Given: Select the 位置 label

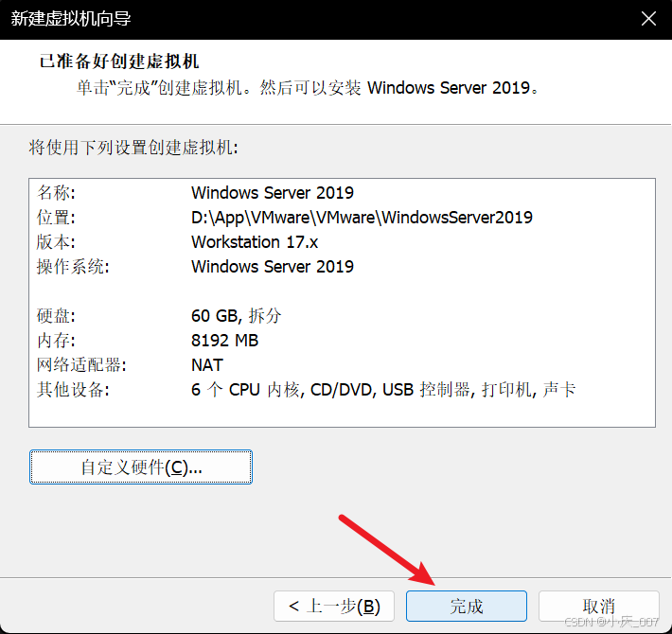Looking at the screenshot, I should coord(56,218).
